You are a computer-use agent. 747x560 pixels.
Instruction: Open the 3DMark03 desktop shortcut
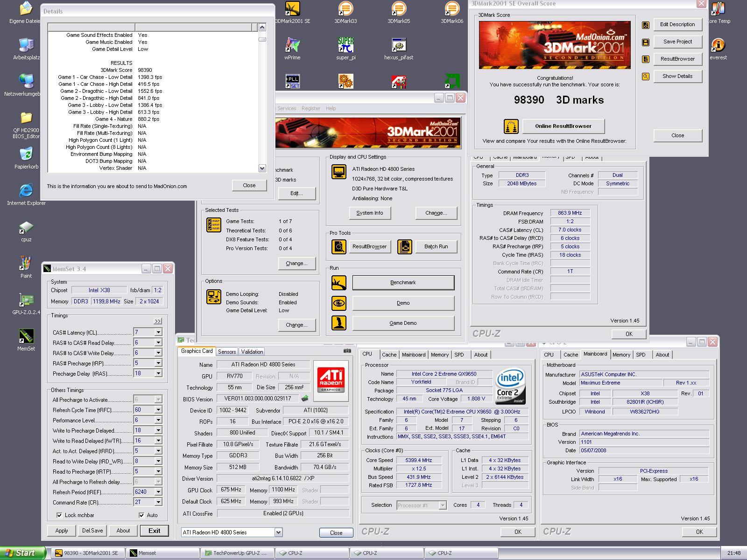[345, 13]
